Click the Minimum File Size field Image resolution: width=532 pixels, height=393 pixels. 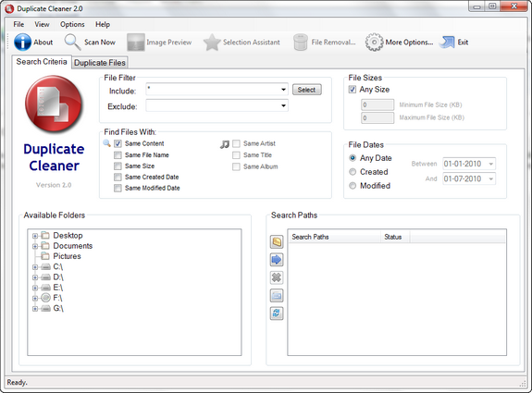(x=377, y=104)
